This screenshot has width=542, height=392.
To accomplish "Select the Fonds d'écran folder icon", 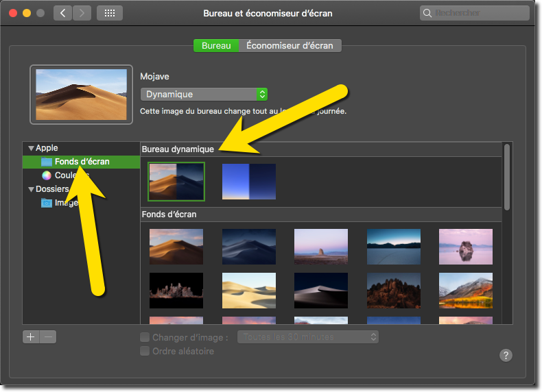I will pyautogui.click(x=47, y=162).
